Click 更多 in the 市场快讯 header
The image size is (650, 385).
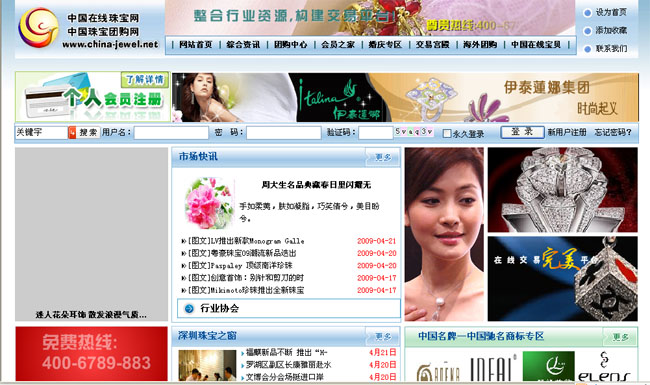[x=383, y=157]
